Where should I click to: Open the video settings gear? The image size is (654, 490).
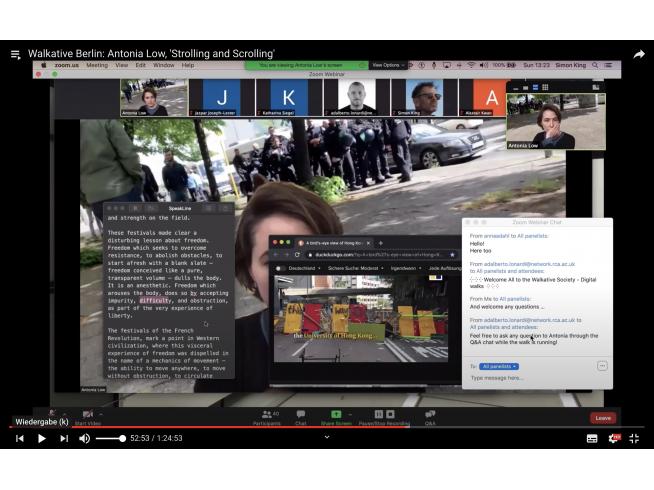(613, 438)
